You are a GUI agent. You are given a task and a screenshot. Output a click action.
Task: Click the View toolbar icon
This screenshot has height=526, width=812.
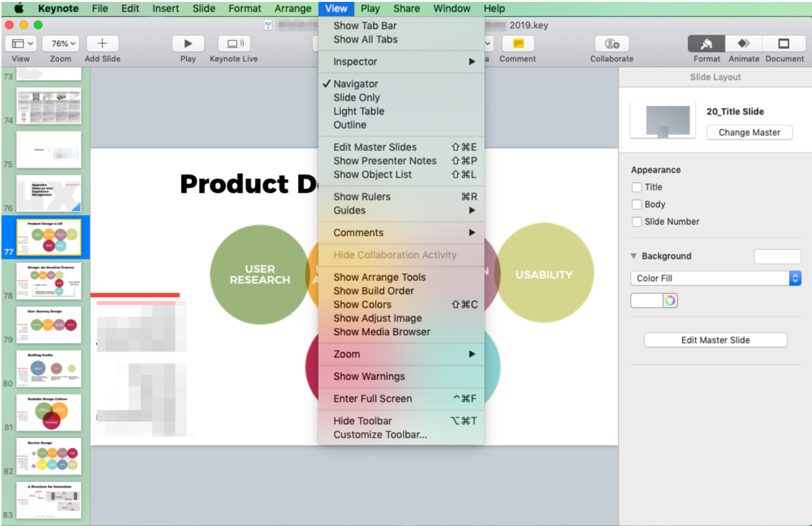point(21,44)
